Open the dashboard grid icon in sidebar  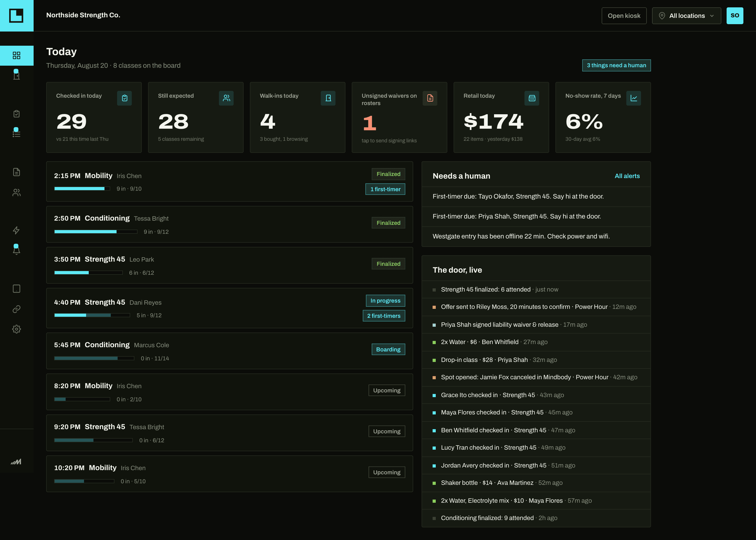tap(17, 55)
